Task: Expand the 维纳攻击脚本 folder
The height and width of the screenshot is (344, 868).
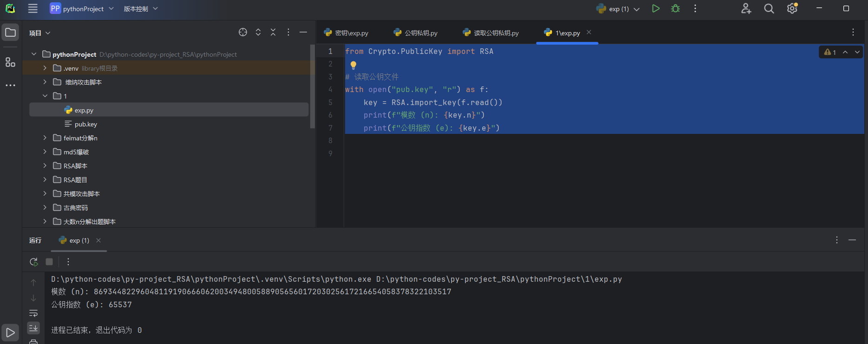Action: tap(45, 82)
